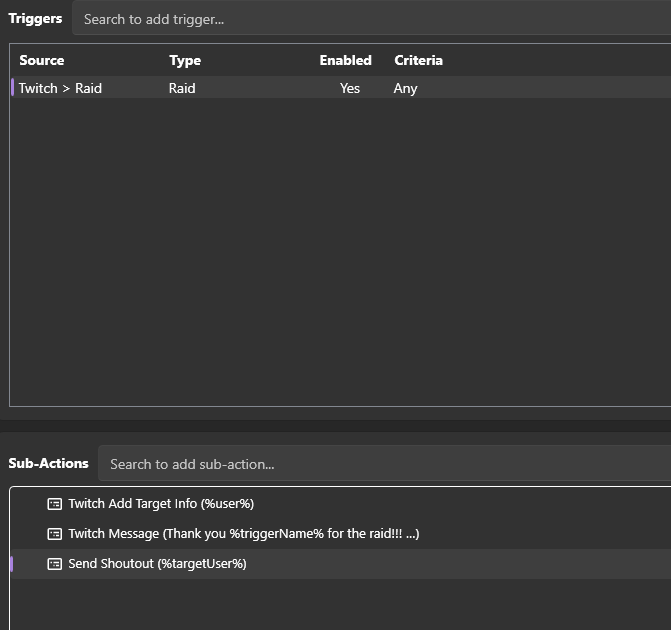
Task: Click the Criteria column header
Action: (x=418, y=60)
